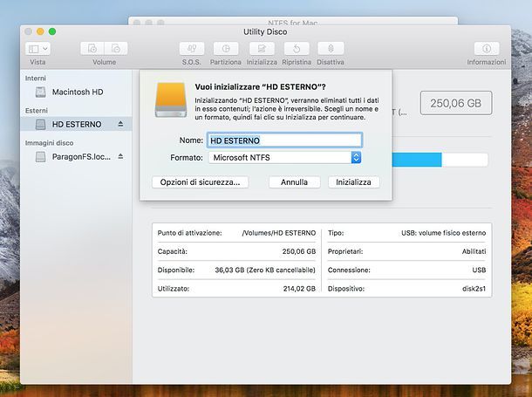Click the HD ESTERNO drive icon
Image resolution: width=532 pixels, height=397 pixels.
point(41,124)
